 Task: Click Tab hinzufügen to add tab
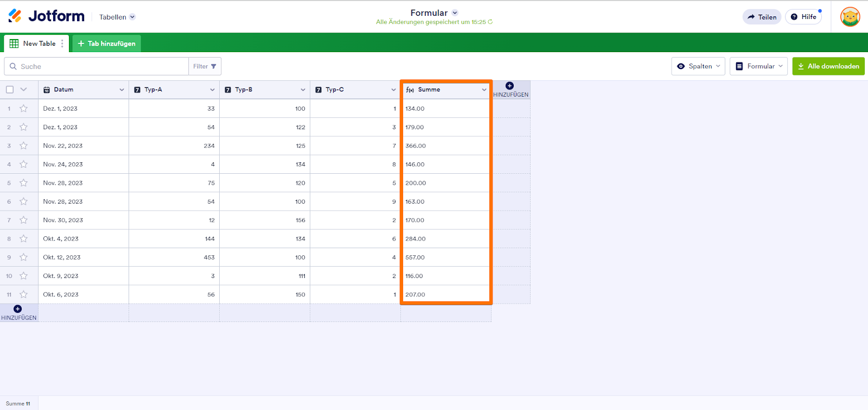pyautogui.click(x=107, y=43)
